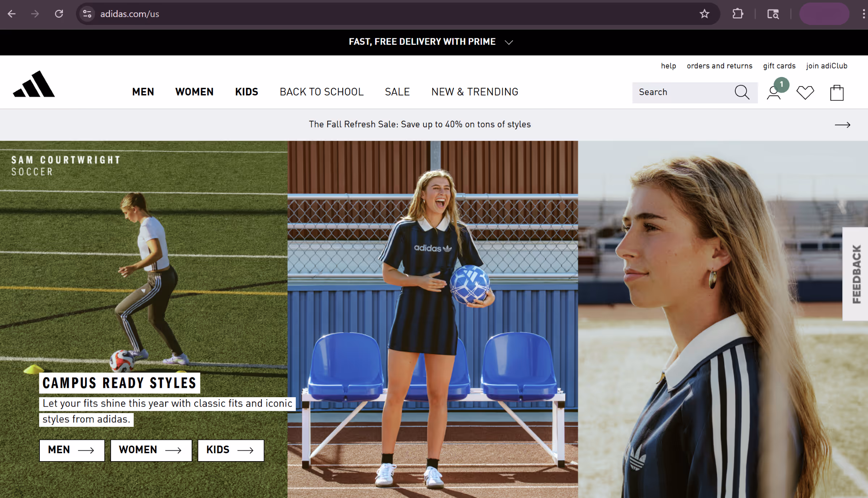
Task: Expand the Prime delivery banner chevron
Action: pos(509,42)
